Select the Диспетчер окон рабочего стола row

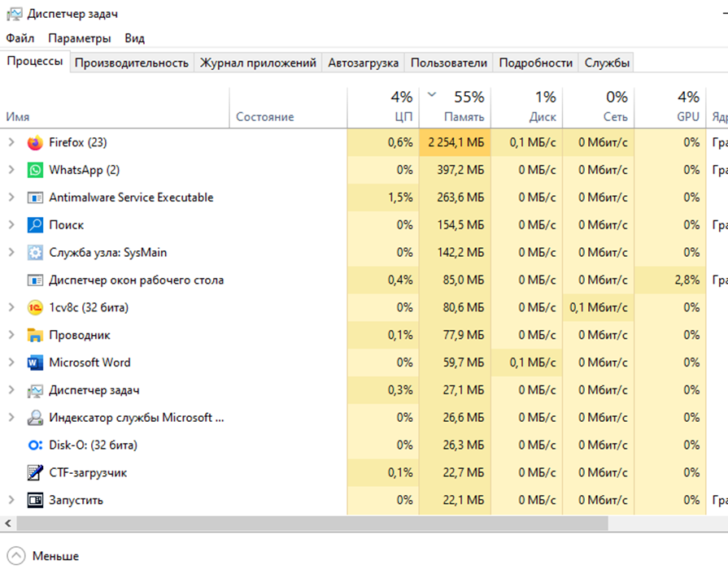point(136,280)
